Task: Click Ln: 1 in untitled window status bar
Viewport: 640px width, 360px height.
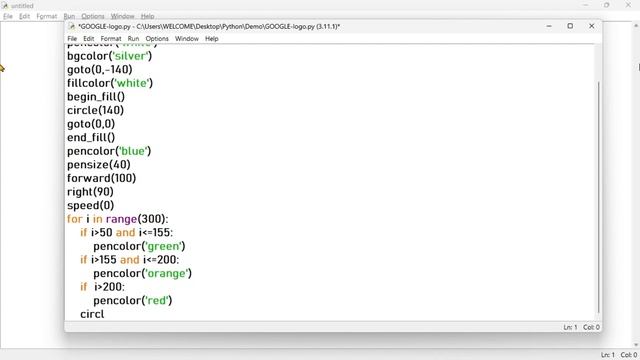Action: point(608,355)
